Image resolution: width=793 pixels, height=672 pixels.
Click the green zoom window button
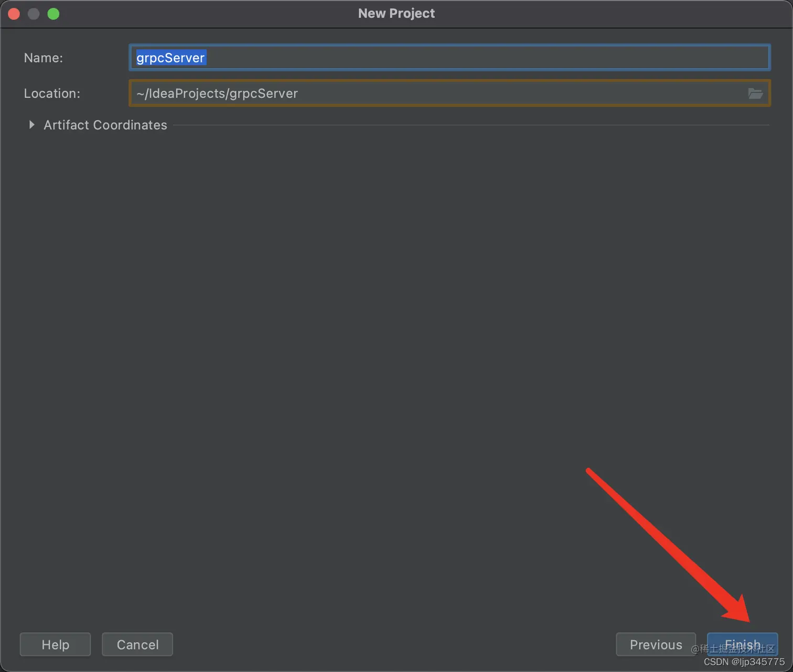pos(53,14)
